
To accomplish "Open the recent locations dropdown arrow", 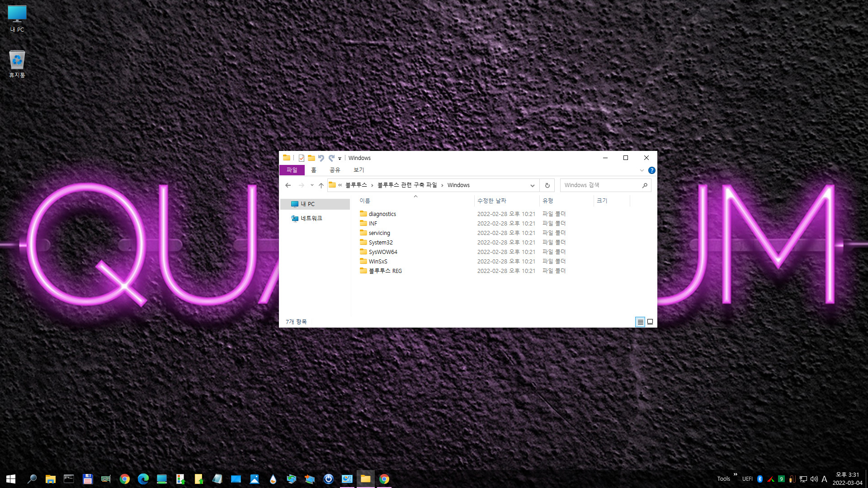I will pos(312,185).
